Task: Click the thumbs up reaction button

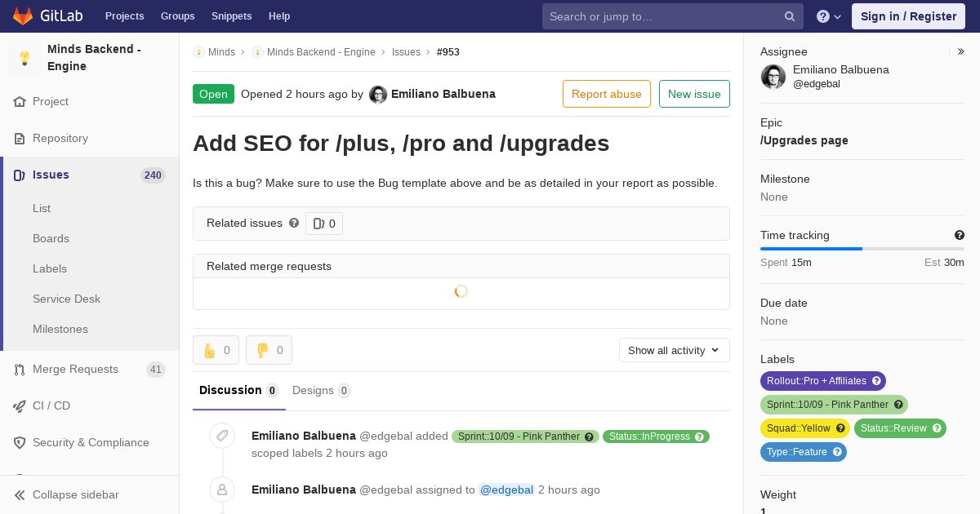Action: pos(216,350)
